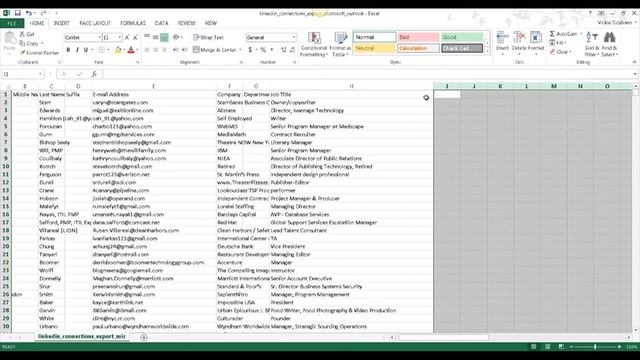Viewport: 640px width, 360px height.
Task: Click the Percent Style icon
Action: pos(263,50)
